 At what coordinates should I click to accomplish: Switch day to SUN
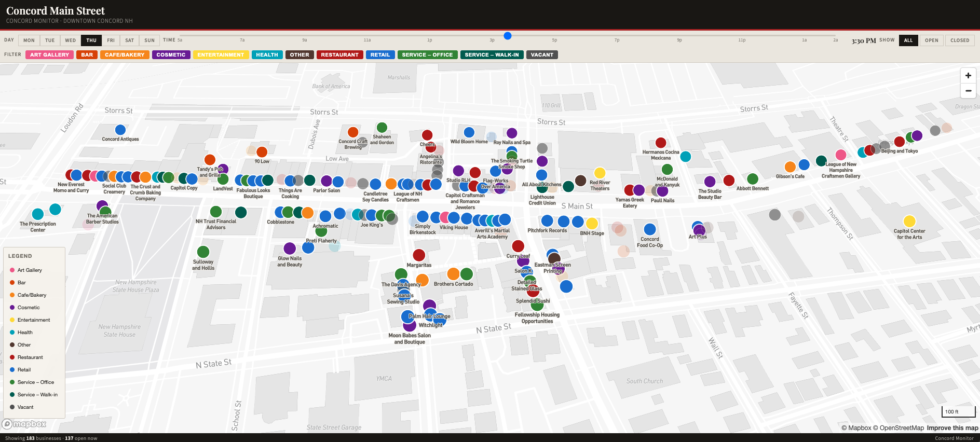pos(149,40)
